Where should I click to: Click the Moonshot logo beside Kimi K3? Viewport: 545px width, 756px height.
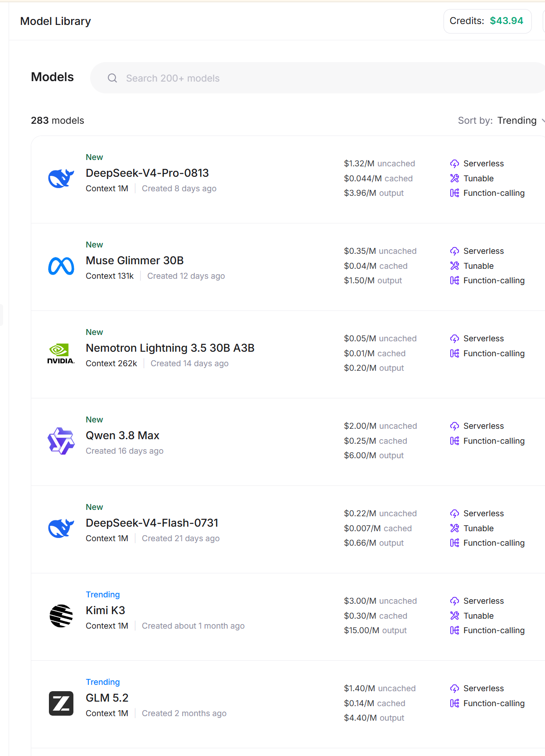pyautogui.click(x=61, y=616)
